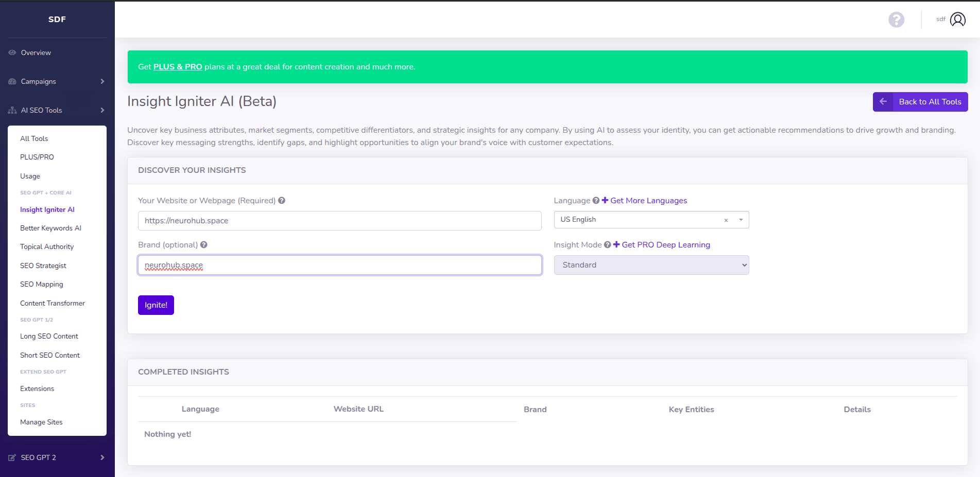The image size is (980, 477).
Task: Focus the Brand optional input field
Action: coord(340,265)
